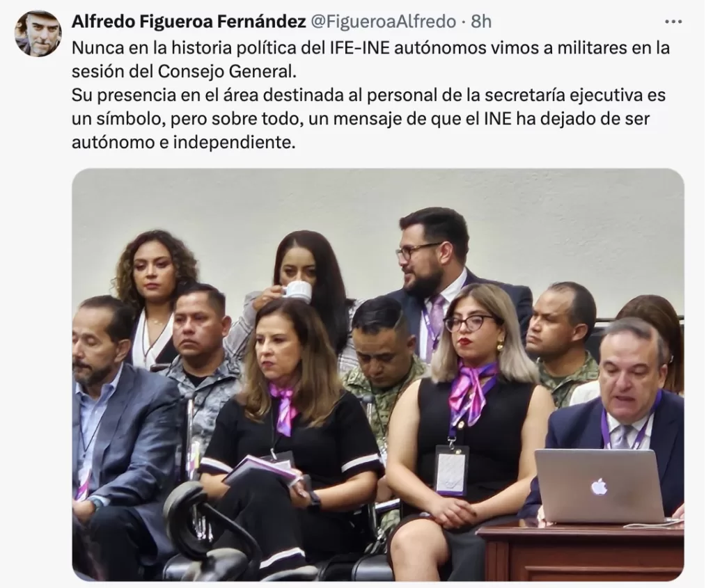
Task: Open the @FigueroaAlfredo handle link
Action: click(384, 22)
